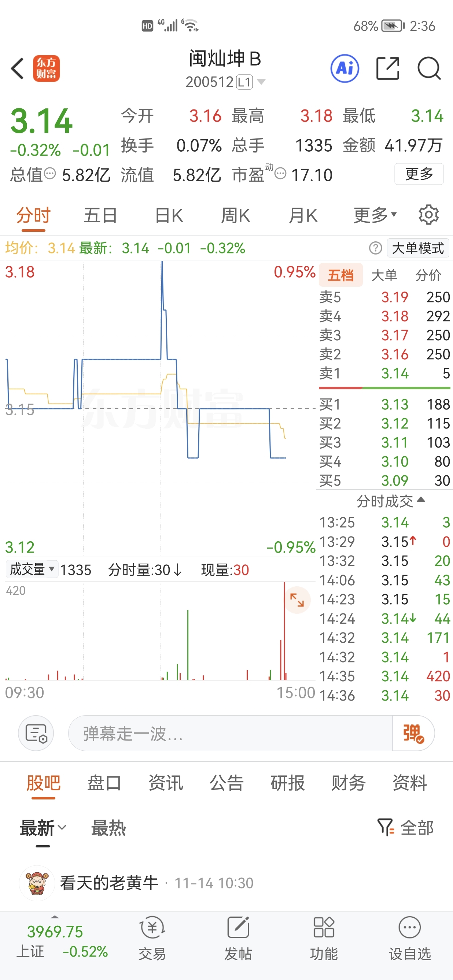Viewport: 453px width, 980px height.
Task: Tap the back arrow icon
Action: point(18,69)
